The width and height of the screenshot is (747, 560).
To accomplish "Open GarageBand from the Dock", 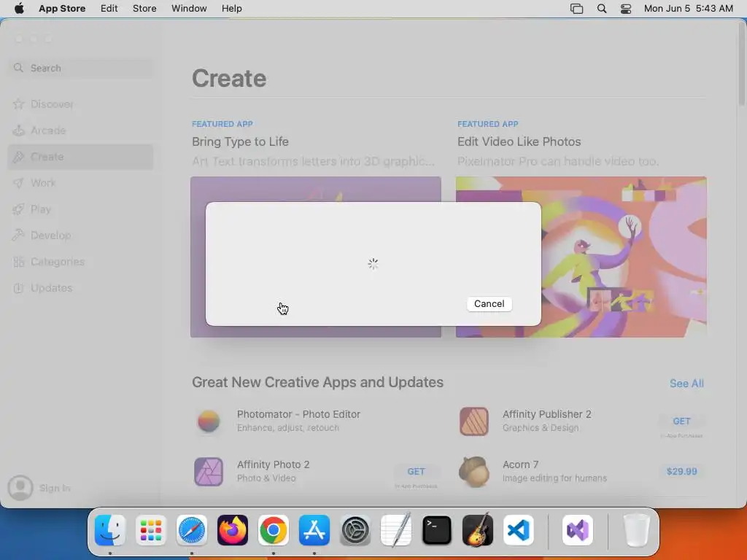I will 478,530.
